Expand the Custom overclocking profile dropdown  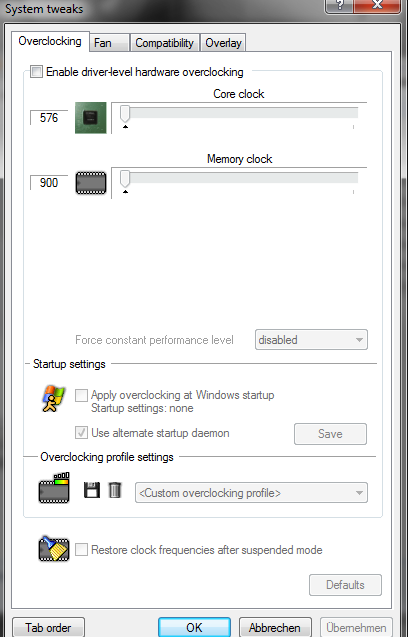pos(251,493)
